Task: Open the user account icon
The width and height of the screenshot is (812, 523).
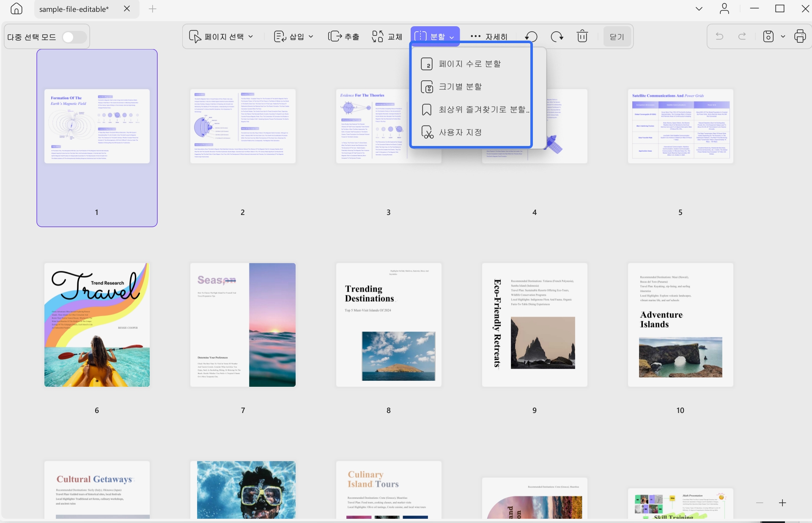Action: tap(724, 8)
